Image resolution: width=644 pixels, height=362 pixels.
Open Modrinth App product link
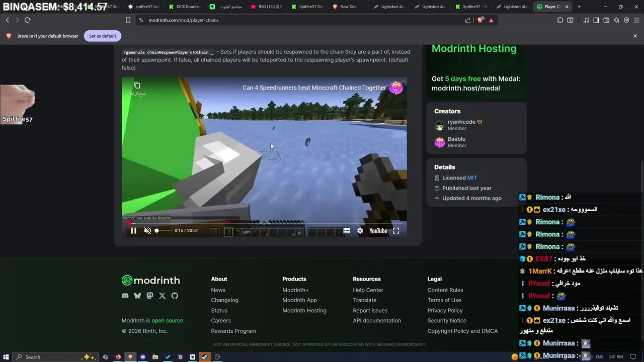coord(299,300)
